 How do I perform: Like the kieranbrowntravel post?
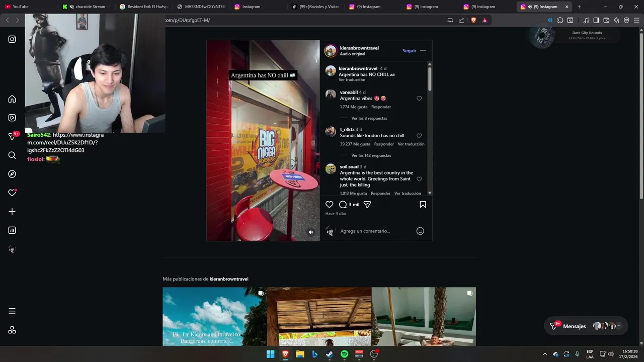(329, 205)
